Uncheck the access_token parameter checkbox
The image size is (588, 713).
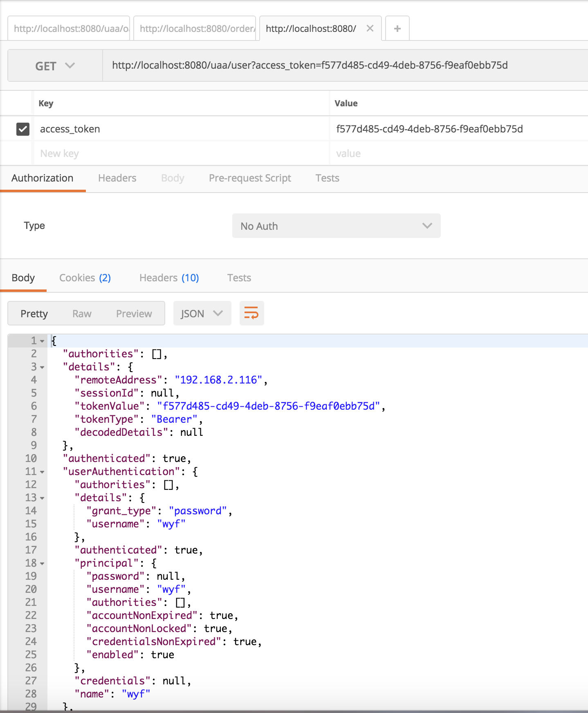coord(23,129)
